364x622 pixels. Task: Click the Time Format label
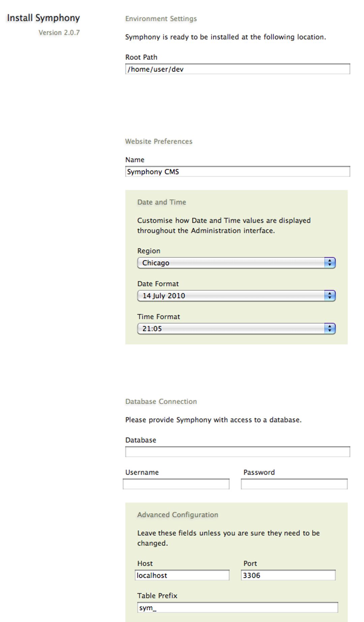coord(158,317)
